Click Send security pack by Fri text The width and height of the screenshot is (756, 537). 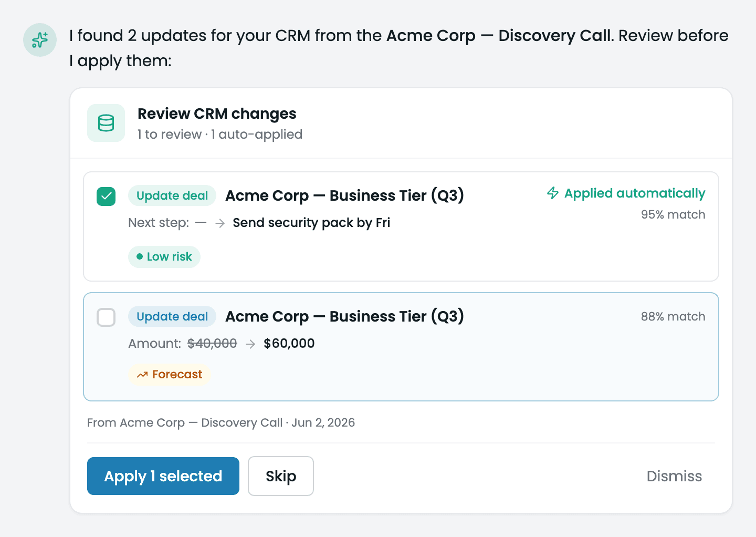point(311,223)
